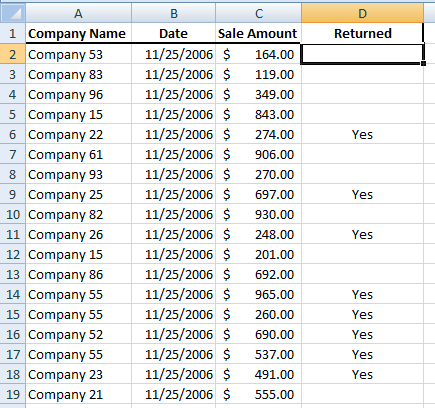The height and width of the screenshot is (408, 435).
Task: Select the Yes cell in row 6
Action: [362, 134]
